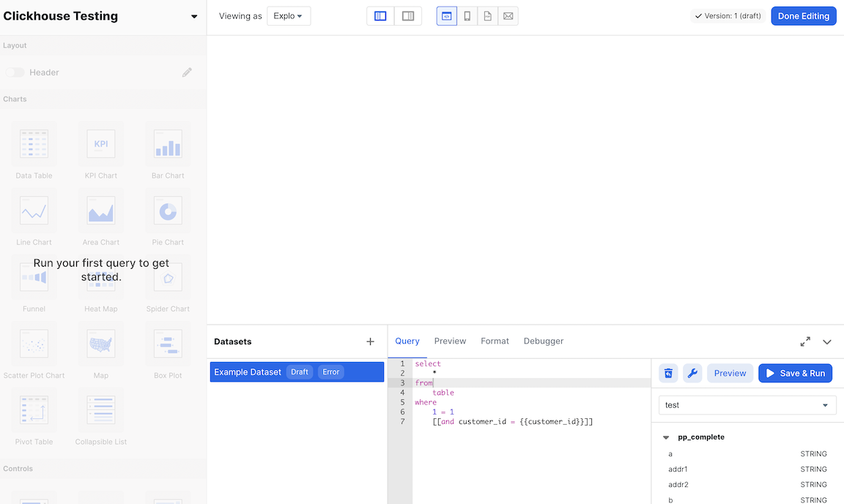This screenshot has height=504, width=844.
Task: Open the wrench settings tool for the query
Action: click(x=692, y=373)
